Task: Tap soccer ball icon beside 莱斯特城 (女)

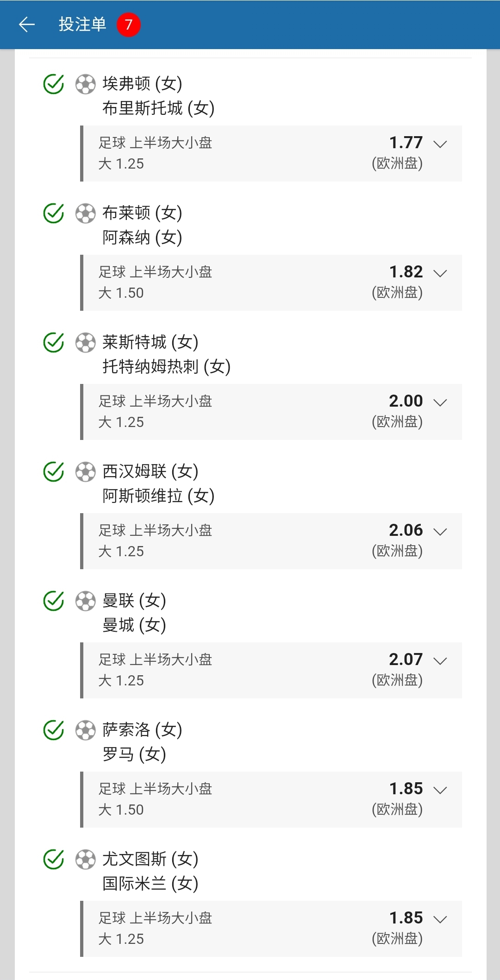Action: click(x=85, y=343)
